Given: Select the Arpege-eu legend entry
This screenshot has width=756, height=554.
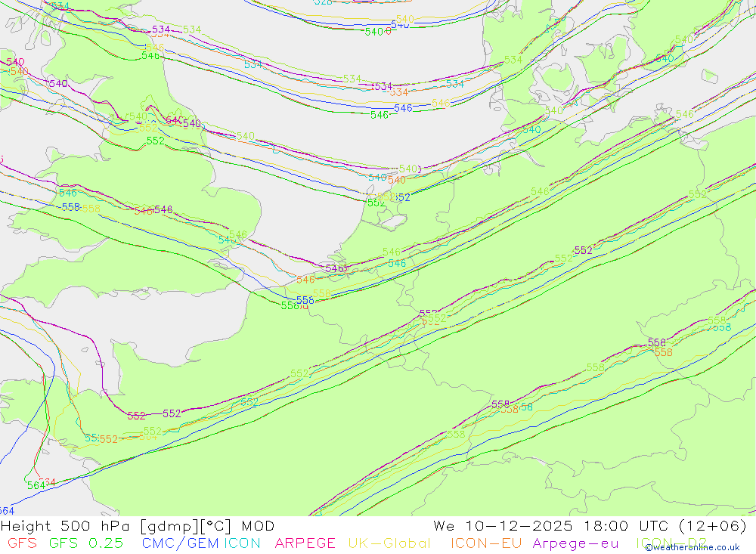Looking at the screenshot, I should coord(575,543).
